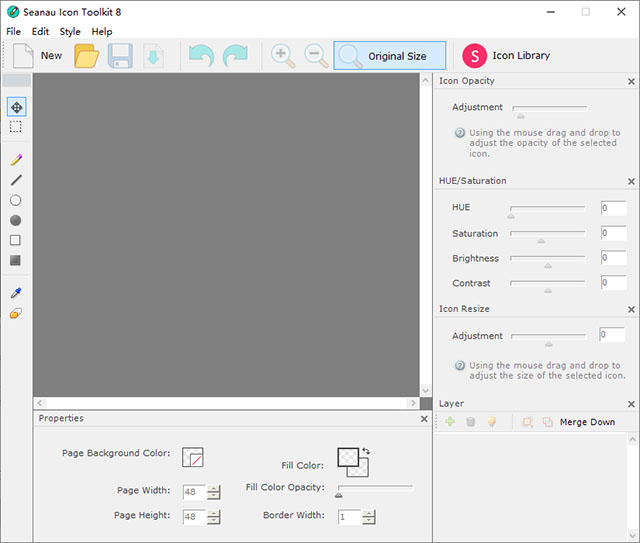Click the Icon Resize Adjustment slider
The height and width of the screenshot is (543, 640).
coord(548,338)
